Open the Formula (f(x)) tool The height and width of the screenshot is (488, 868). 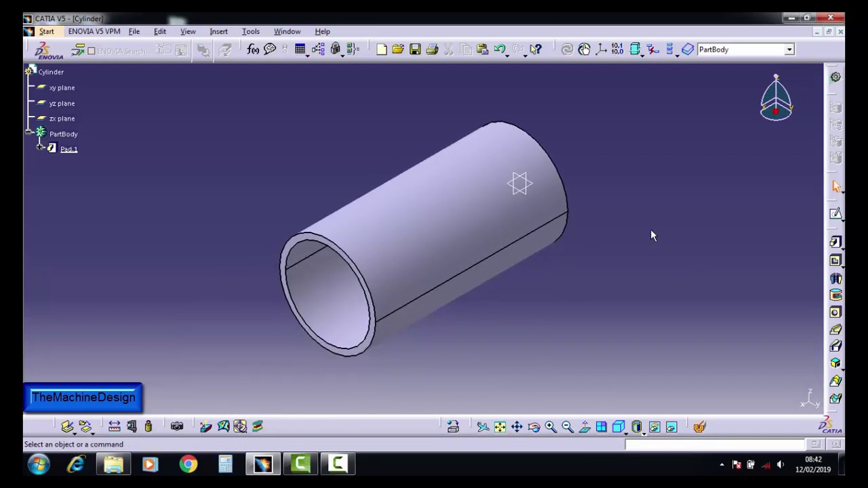[x=253, y=49]
